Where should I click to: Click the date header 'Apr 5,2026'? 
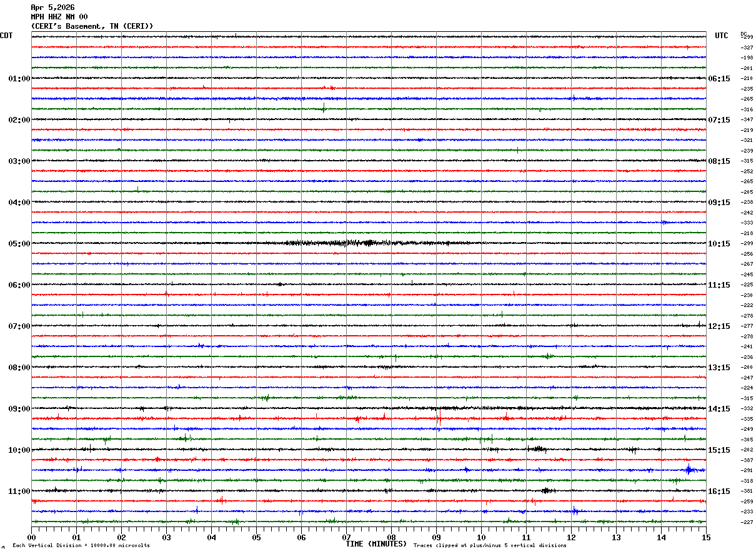52,8
